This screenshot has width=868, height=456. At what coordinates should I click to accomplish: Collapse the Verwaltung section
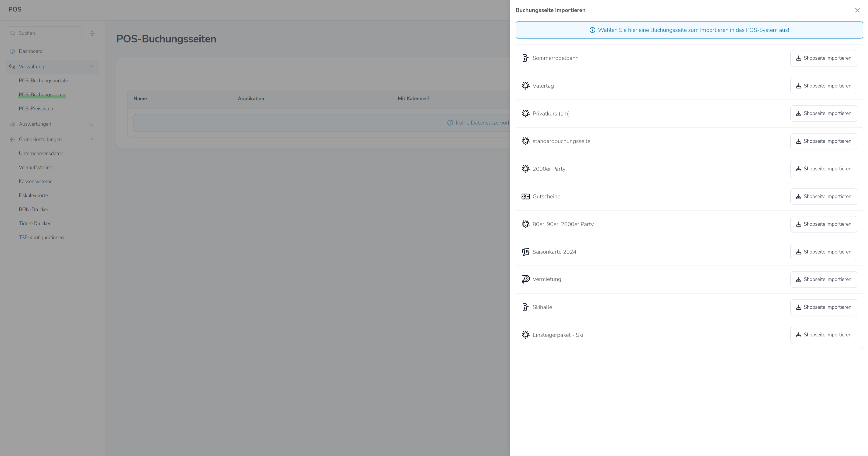click(91, 67)
